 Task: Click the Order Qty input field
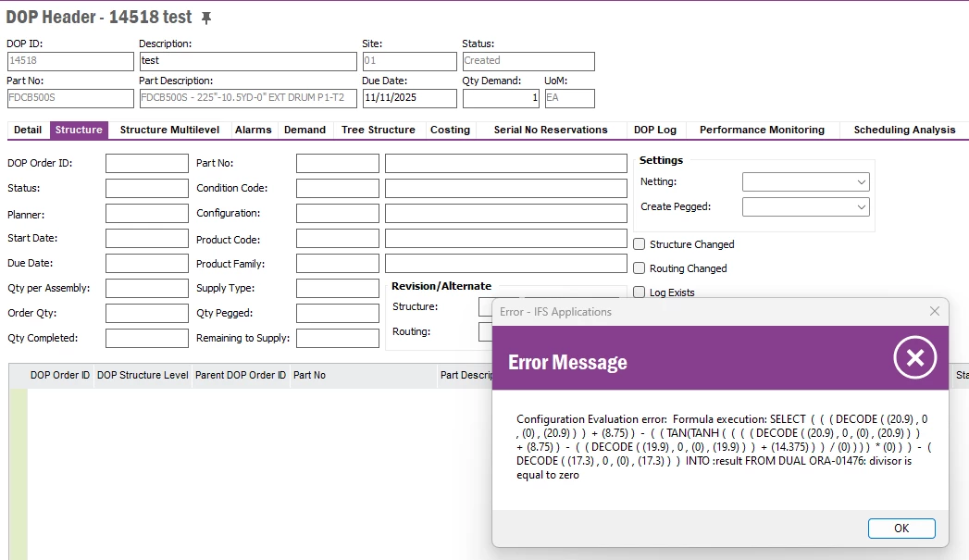(x=147, y=314)
